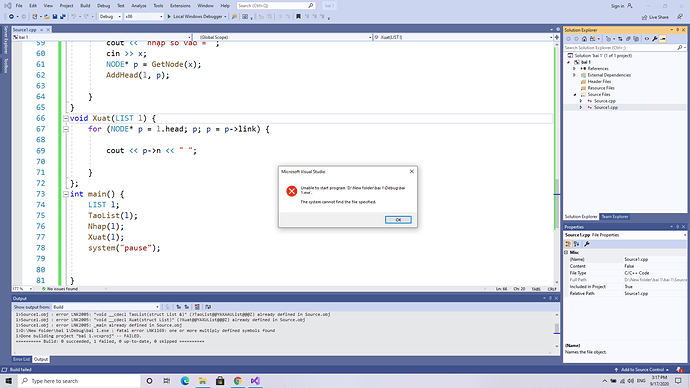Viewport: 690px width, 388px height.
Task: Open the (Global Scope) dropdown
Action: (x=283, y=37)
